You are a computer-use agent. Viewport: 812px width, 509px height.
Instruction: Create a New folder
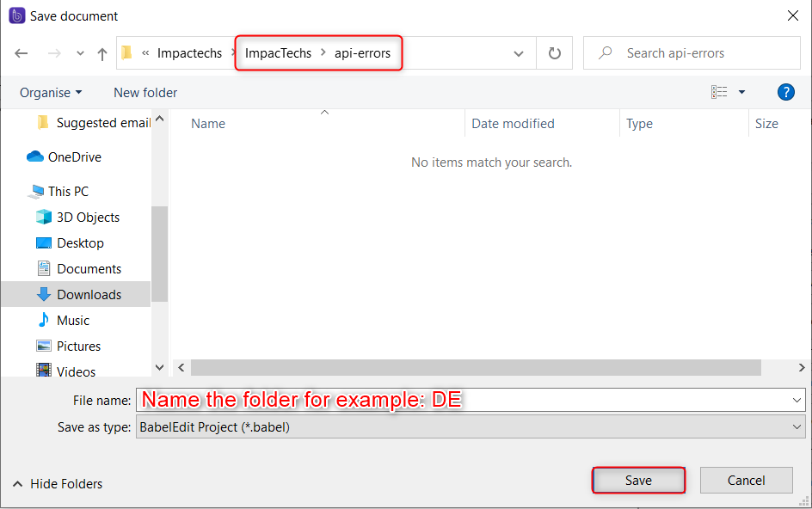click(x=145, y=92)
